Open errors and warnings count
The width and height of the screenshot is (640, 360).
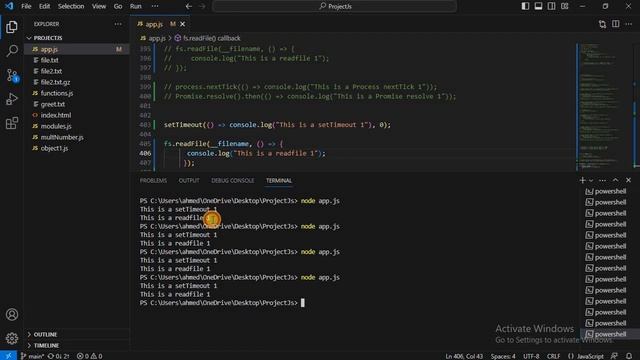click(89, 356)
